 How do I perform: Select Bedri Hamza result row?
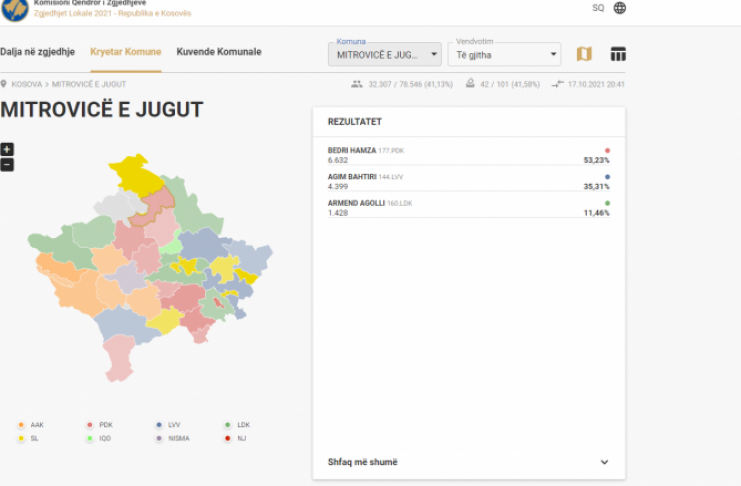[x=468, y=155]
